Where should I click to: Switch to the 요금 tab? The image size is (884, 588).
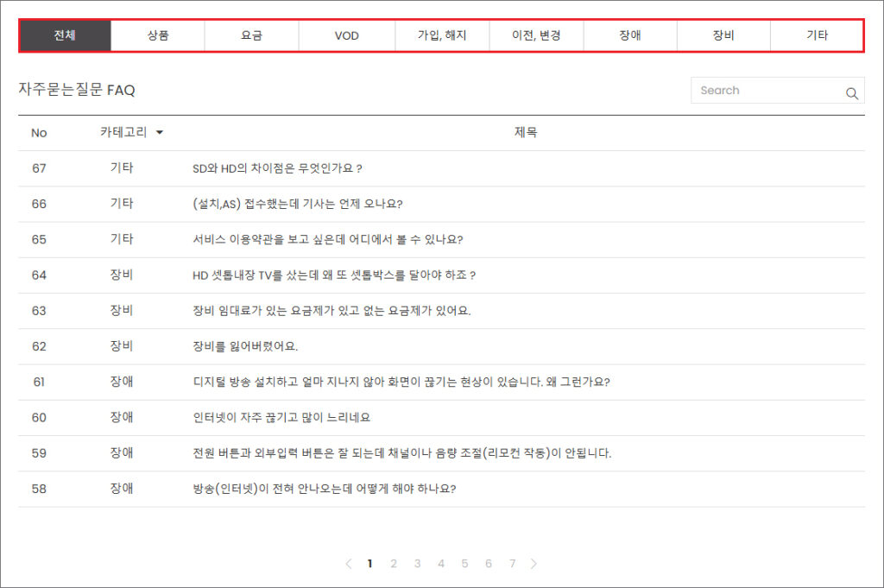(x=251, y=35)
